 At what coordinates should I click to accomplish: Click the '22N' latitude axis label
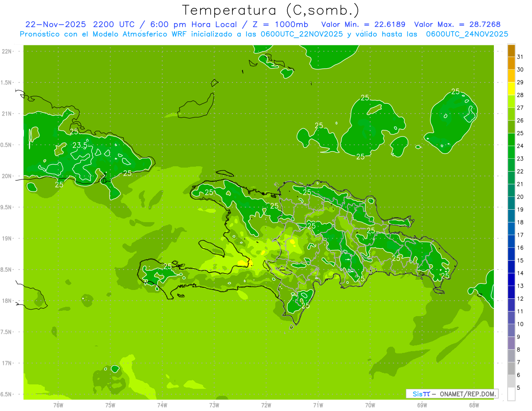[x=6, y=51]
